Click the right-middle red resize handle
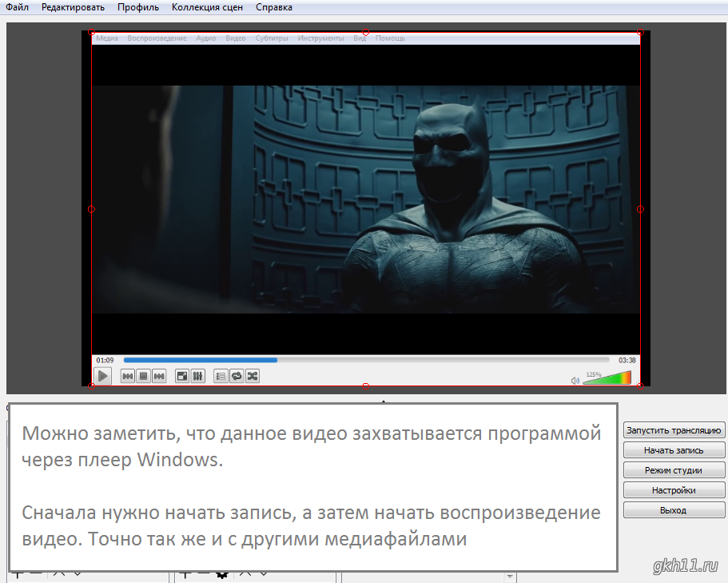The width and height of the screenshot is (728, 583). [x=640, y=209]
